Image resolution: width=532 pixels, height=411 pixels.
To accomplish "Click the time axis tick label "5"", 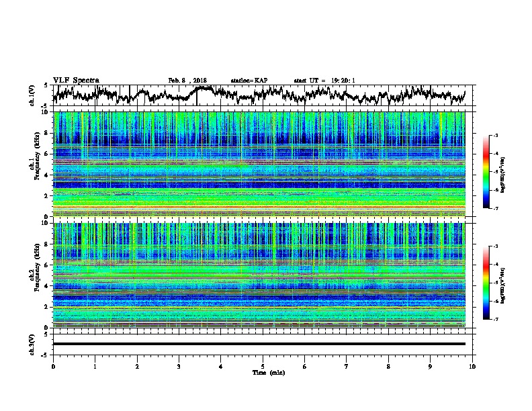I will coord(263,367).
